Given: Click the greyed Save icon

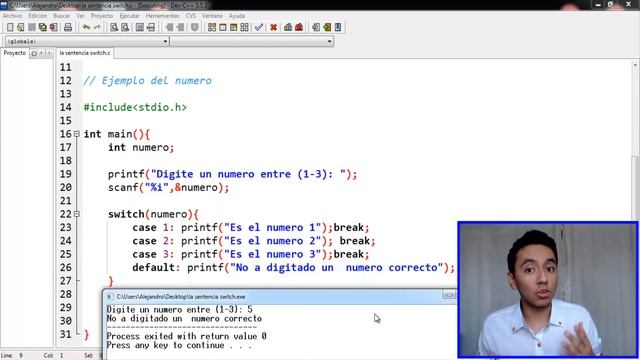Looking at the screenshot, I should pos(31,27).
